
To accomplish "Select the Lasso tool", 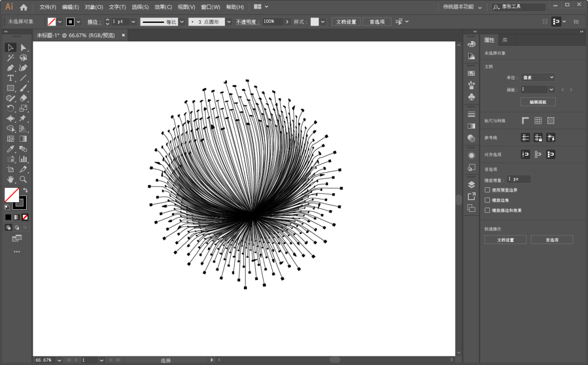I will click(23, 58).
